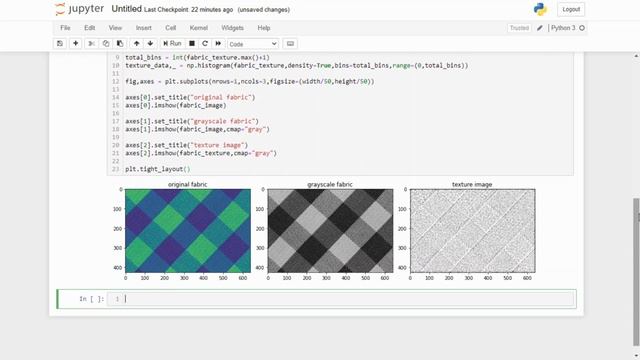Screen dimensions: 640x360
Task: Click the Python 3 kernel name
Action: pos(563,28)
